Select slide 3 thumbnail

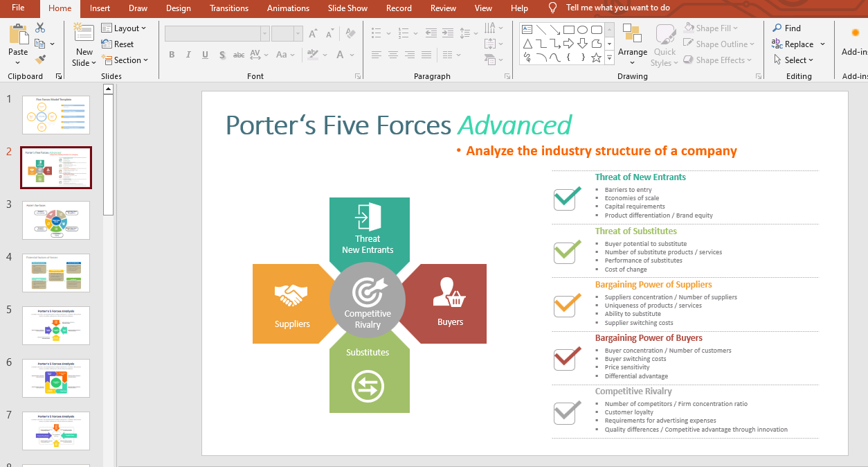click(x=56, y=220)
